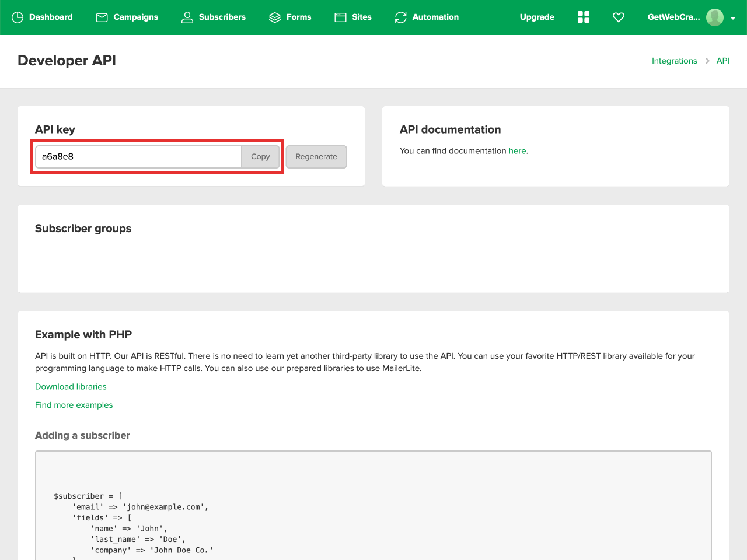Click the Subscribers person icon
Image resolution: width=747 pixels, height=560 pixels.
click(187, 17)
